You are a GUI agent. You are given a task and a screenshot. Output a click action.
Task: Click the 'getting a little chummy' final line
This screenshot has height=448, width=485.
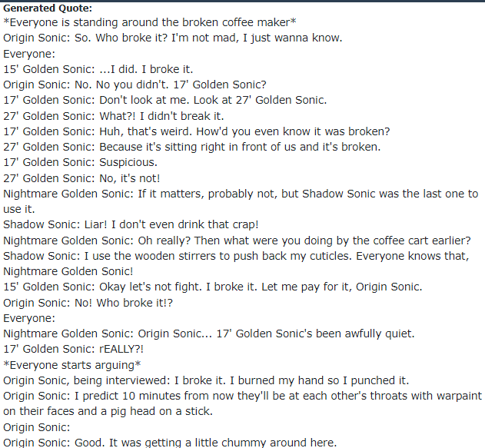tap(170, 443)
